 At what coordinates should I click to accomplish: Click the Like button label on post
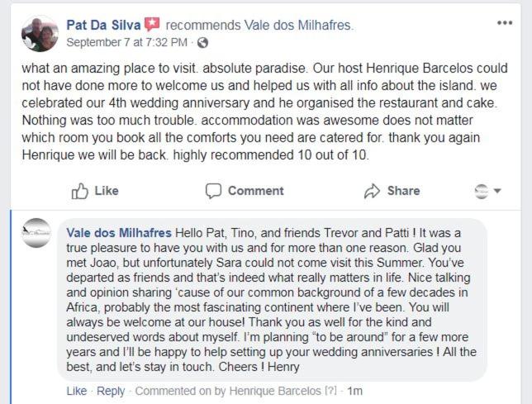coord(107,191)
